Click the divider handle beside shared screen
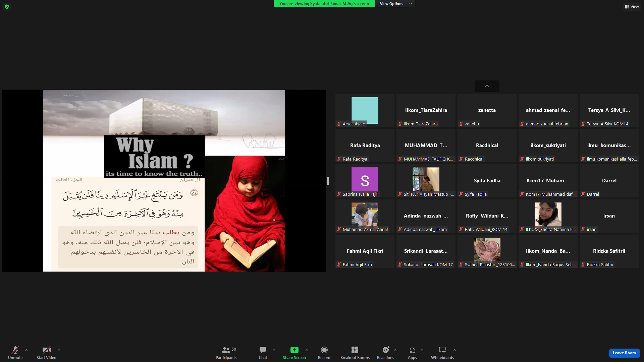644x362 pixels. 328,181
